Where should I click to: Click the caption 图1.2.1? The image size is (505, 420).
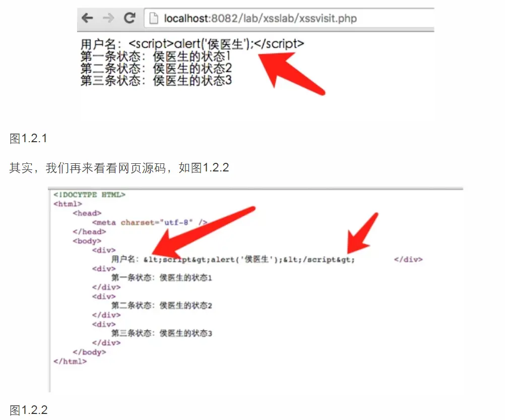pyautogui.click(x=28, y=139)
